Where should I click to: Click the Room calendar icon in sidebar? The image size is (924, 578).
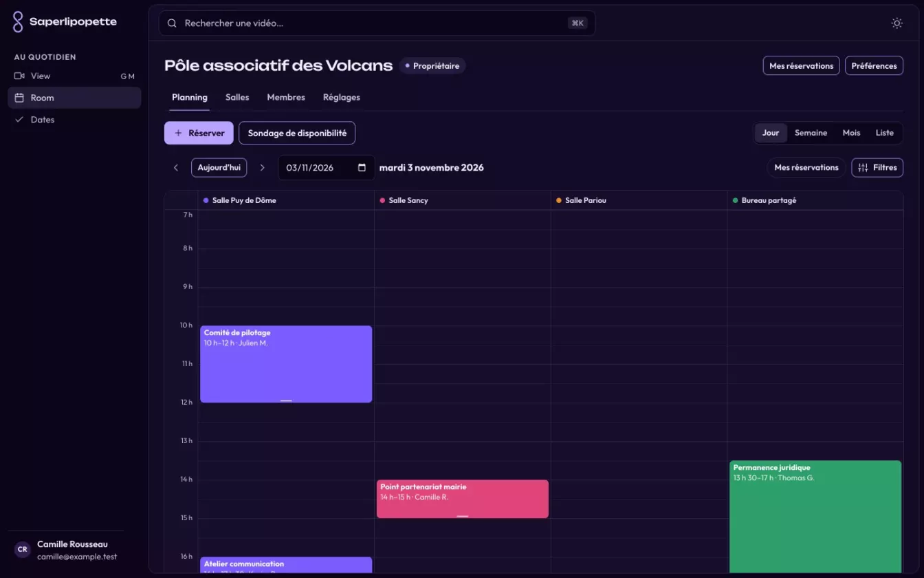(x=19, y=98)
